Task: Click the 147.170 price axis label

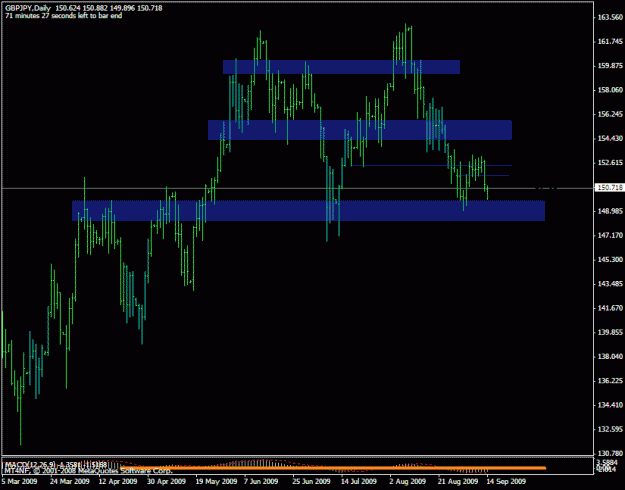Action: click(610, 236)
